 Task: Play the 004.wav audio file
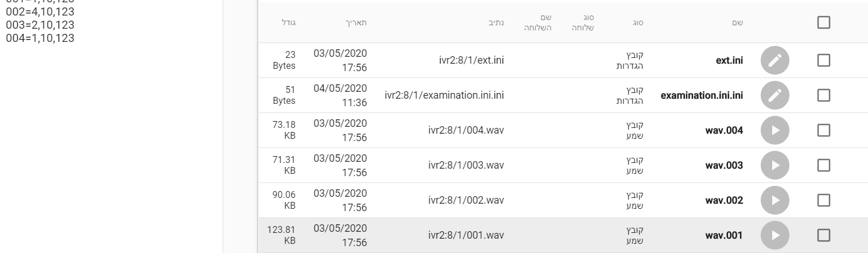coord(775,131)
